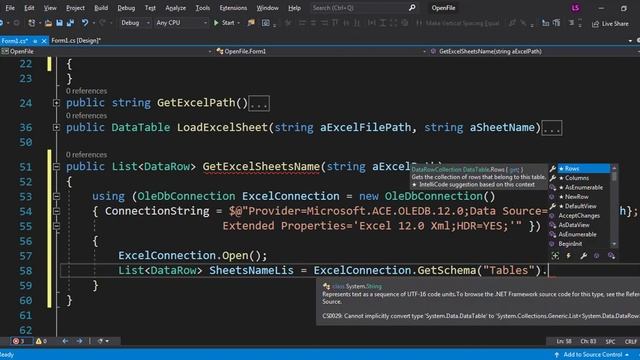Close the Form1.cs tab

coord(44,41)
